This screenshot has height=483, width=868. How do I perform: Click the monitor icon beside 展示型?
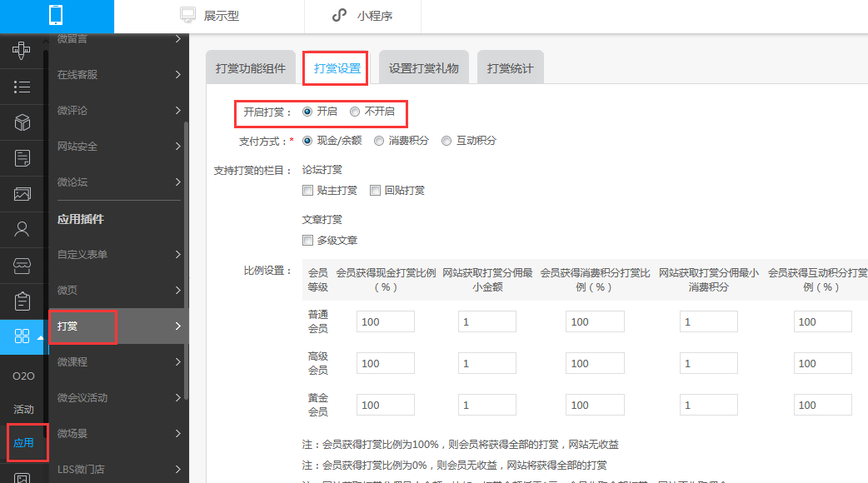pyautogui.click(x=188, y=15)
